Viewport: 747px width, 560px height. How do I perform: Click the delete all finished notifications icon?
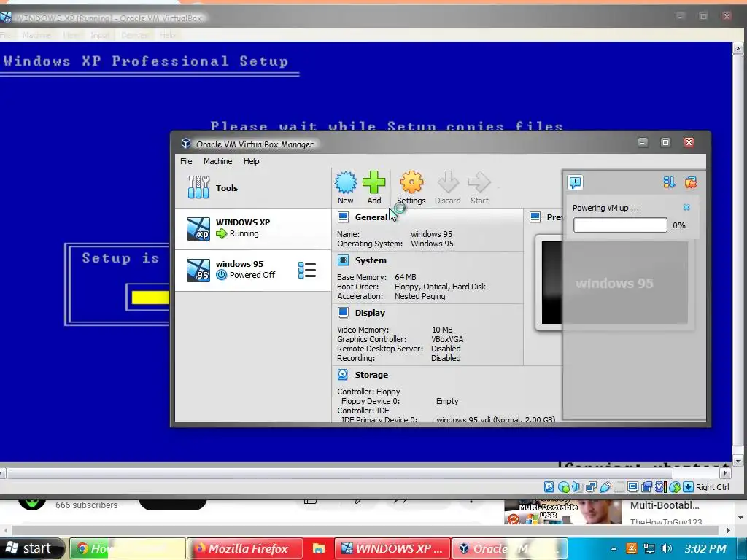click(690, 182)
